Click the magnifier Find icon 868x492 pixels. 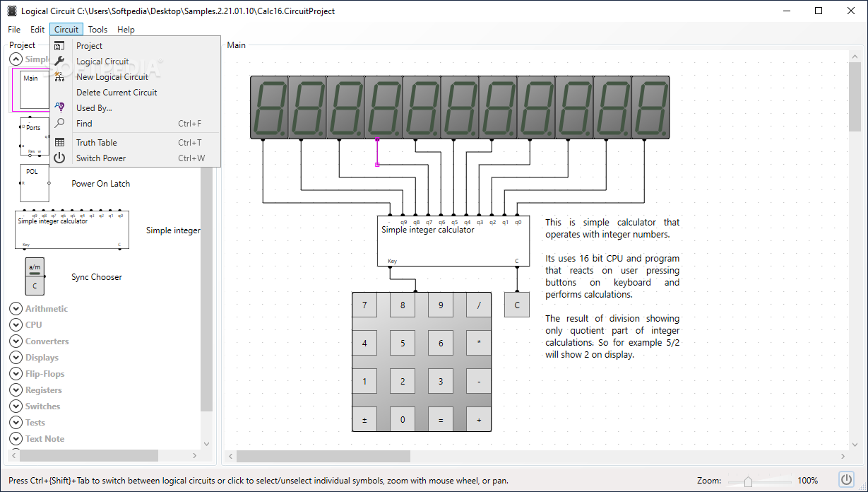click(60, 123)
